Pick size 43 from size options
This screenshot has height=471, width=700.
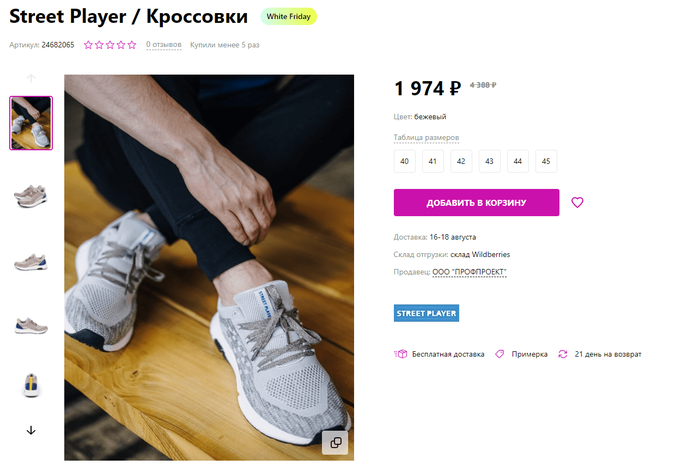pyautogui.click(x=489, y=161)
